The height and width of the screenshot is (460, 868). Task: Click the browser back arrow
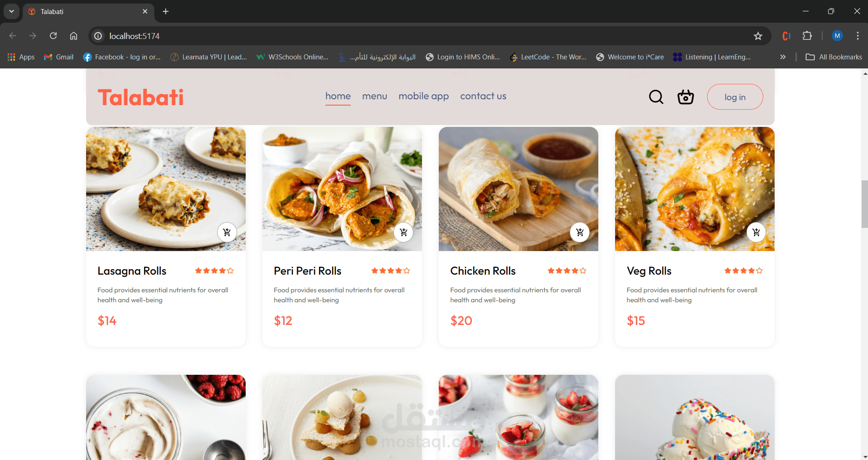pos(13,36)
